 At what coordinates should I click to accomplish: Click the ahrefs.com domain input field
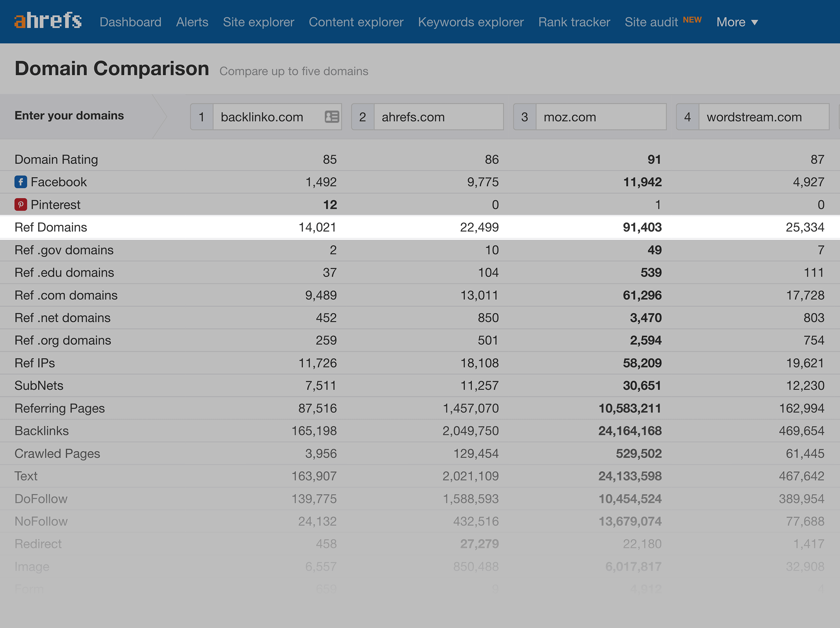438,117
